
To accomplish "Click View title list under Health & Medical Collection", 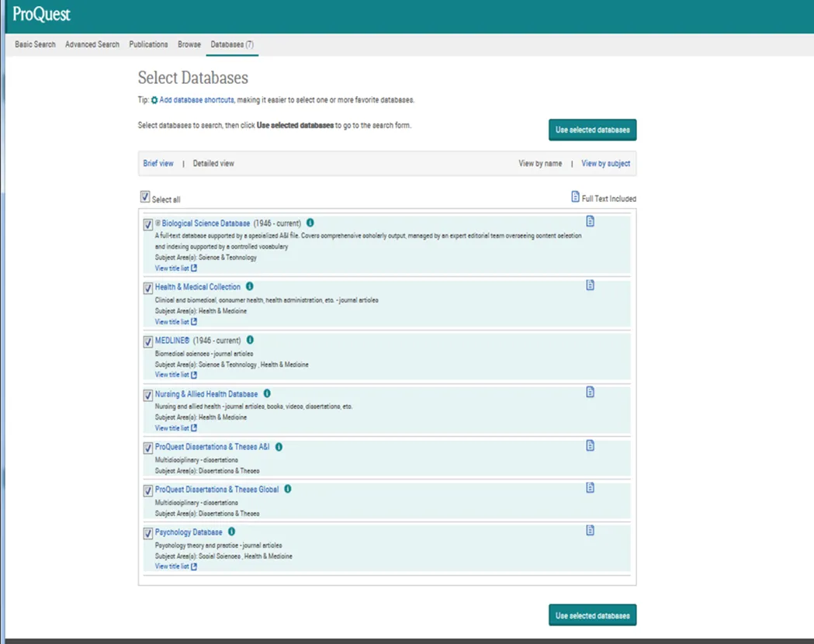I will pyautogui.click(x=171, y=322).
